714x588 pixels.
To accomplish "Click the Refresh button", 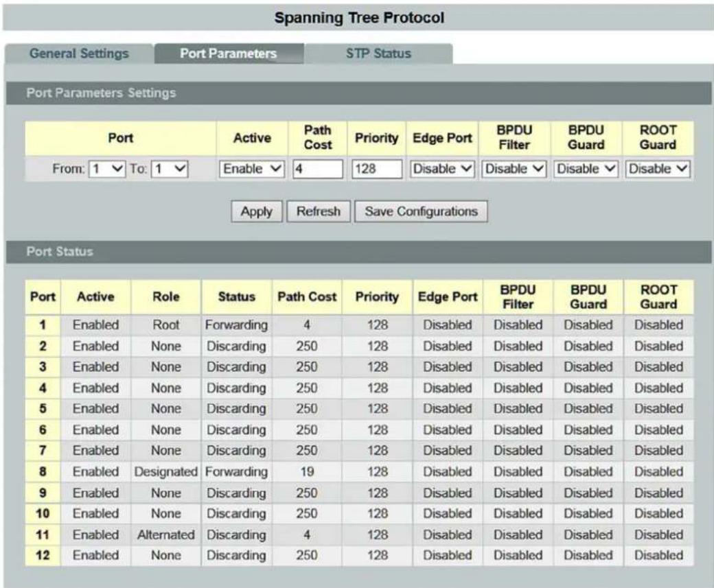I will coord(319,211).
